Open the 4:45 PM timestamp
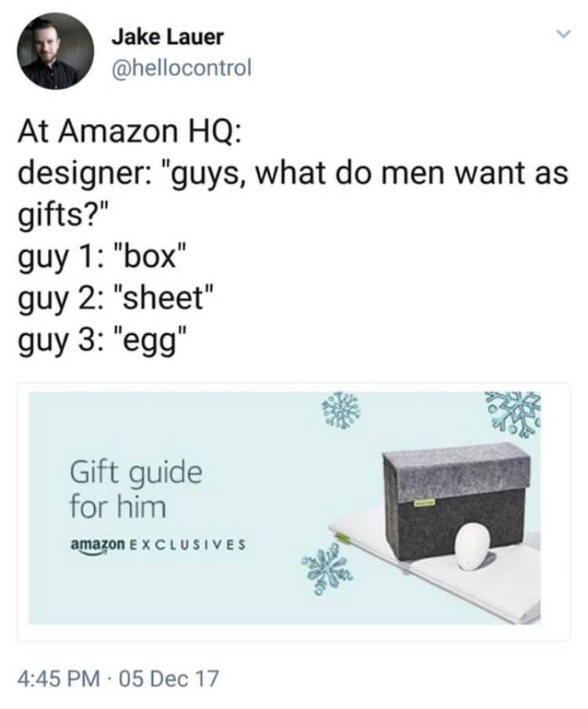This screenshot has width=588, height=709. [x=60, y=678]
